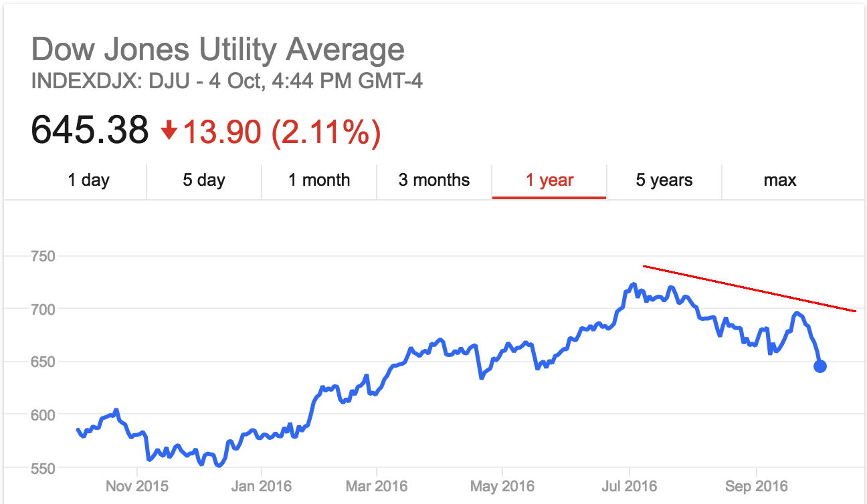867x504 pixels.
Task: Click the blue endpoint dot on the chart
Action: pos(820,366)
